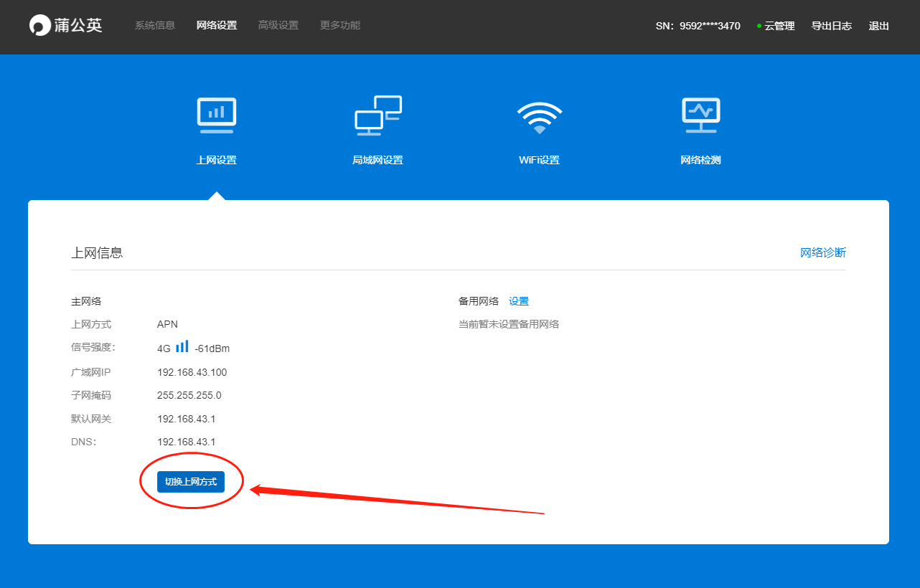Click 默认网关 field label

coord(91,419)
